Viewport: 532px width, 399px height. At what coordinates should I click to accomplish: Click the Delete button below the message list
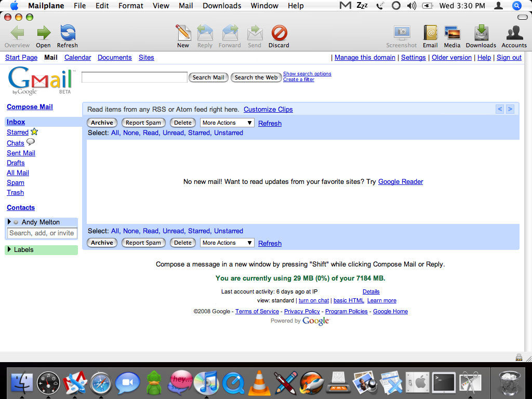click(182, 243)
